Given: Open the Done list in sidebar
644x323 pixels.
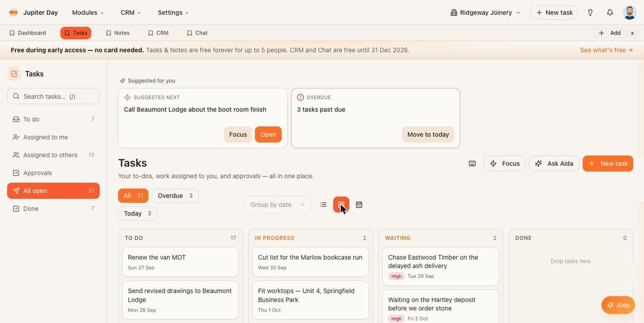Looking at the screenshot, I should pyautogui.click(x=53, y=209).
